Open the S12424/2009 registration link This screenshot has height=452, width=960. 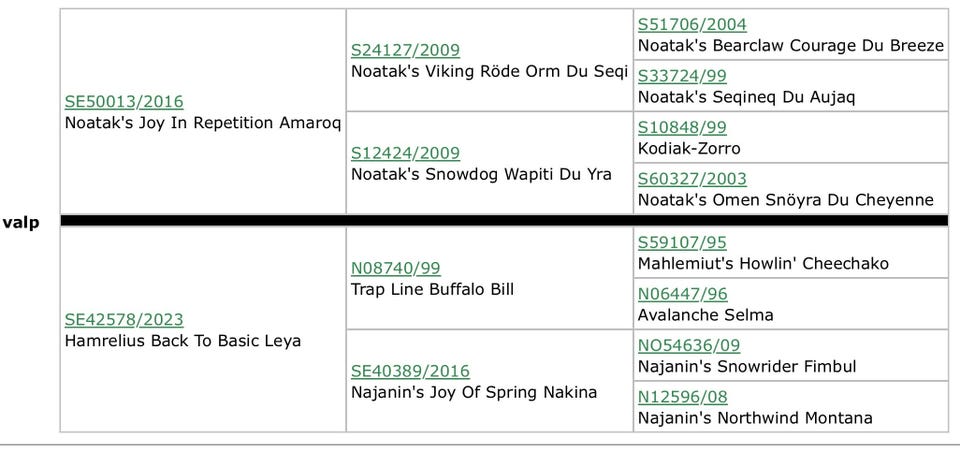(405, 153)
